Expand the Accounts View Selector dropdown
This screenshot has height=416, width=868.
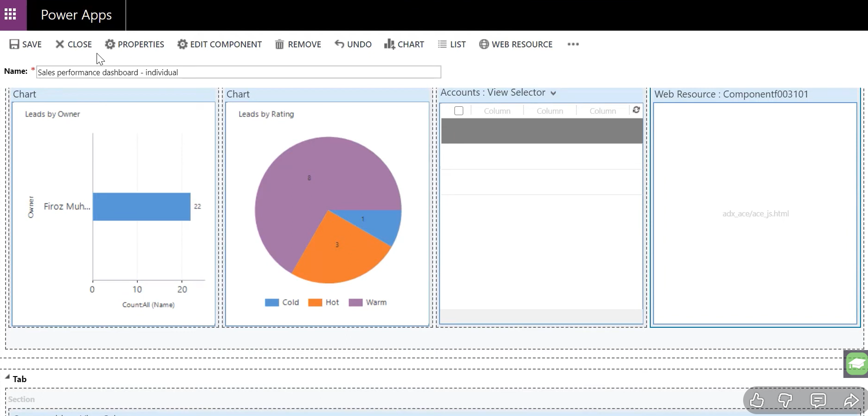coord(553,93)
